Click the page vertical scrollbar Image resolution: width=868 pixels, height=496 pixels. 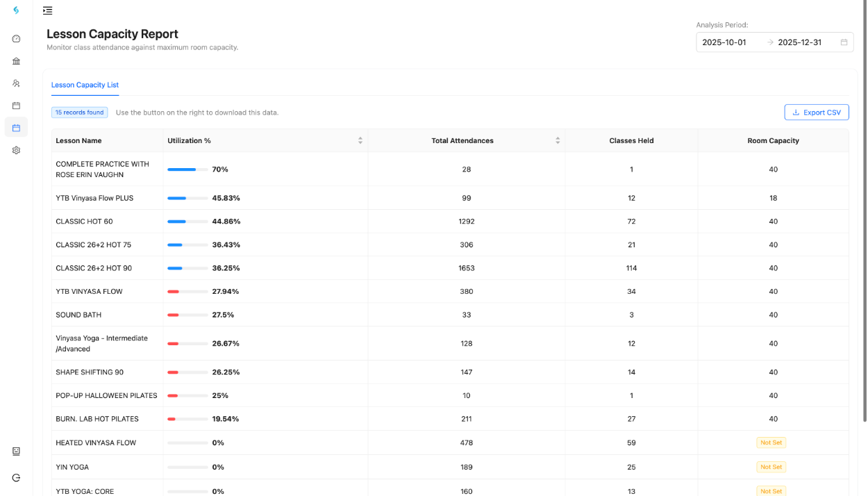pyautogui.click(x=865, y=213)
